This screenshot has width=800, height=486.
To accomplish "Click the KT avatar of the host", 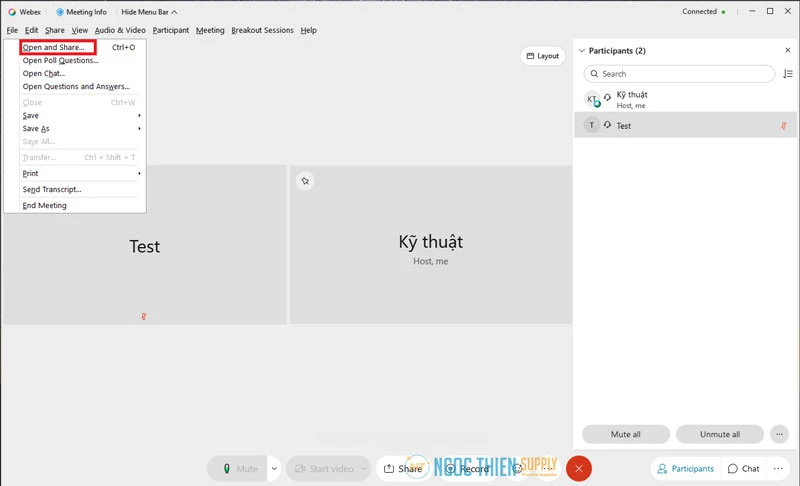I will click(592, 99).
